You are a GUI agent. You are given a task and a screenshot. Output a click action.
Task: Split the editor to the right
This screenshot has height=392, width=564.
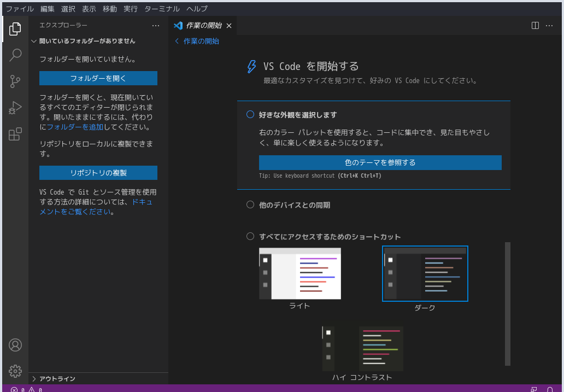(x=535, y=26)
